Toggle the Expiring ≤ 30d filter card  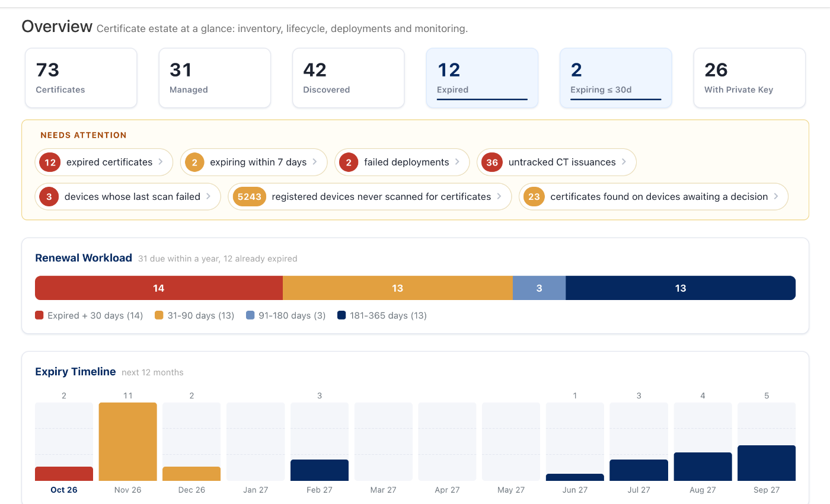[616, 78]
